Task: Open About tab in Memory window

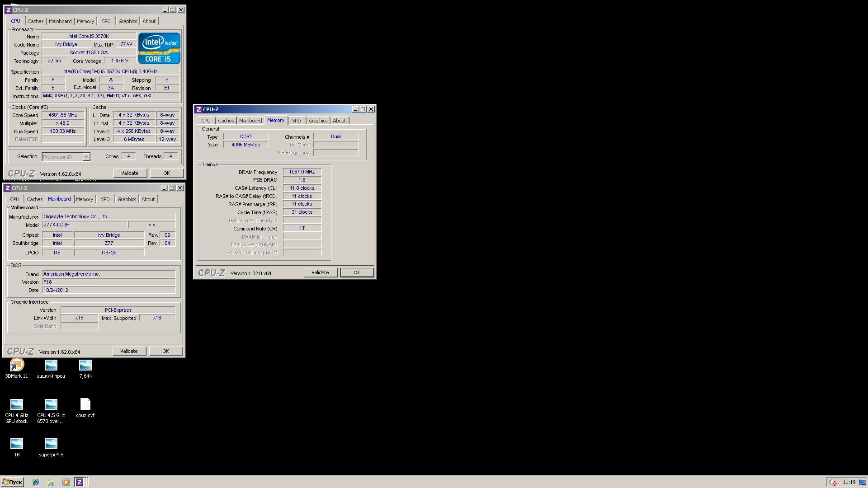Action: (339, 121)
